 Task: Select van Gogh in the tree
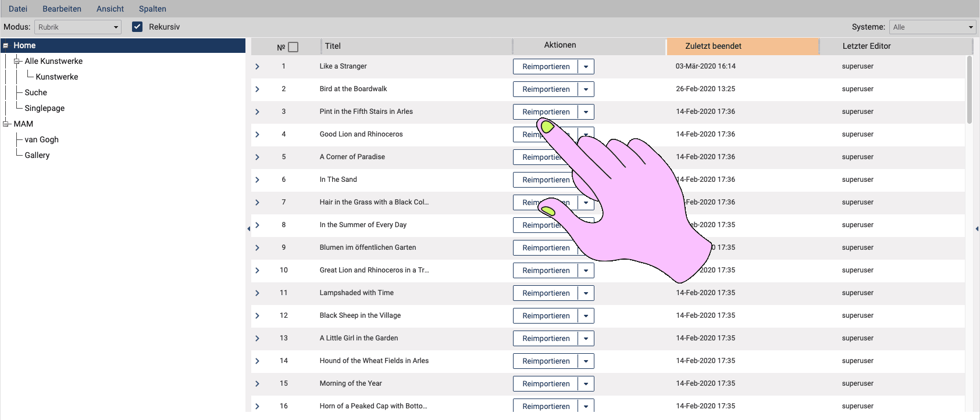[x=42, y=139]
